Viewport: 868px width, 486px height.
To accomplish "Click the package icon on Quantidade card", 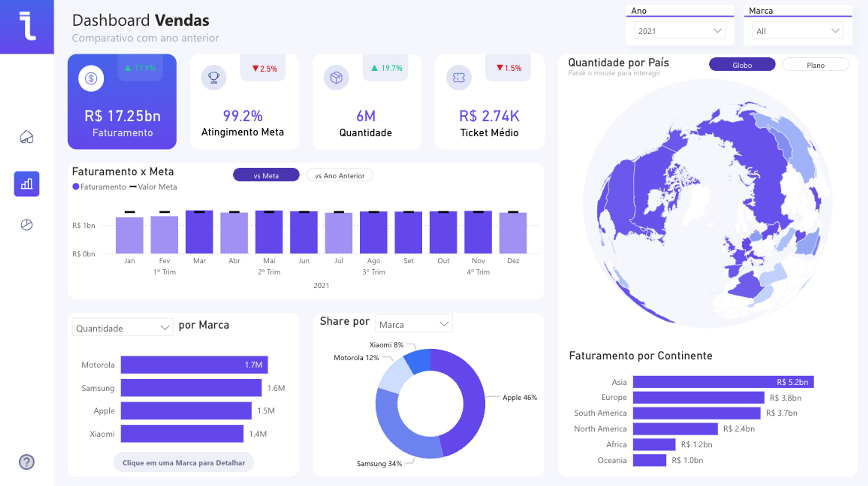I will click(335, 78).
